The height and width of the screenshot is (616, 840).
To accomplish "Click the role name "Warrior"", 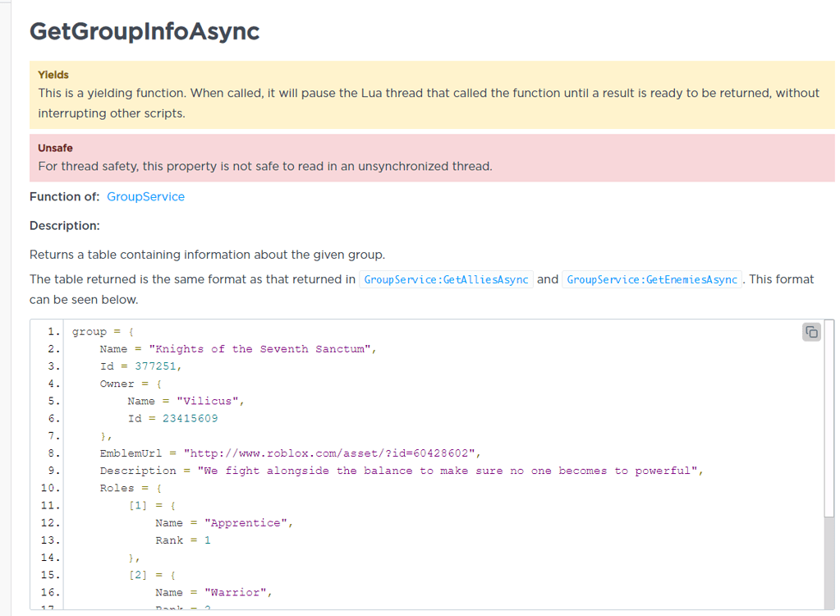I will click(x=235, y=592).
